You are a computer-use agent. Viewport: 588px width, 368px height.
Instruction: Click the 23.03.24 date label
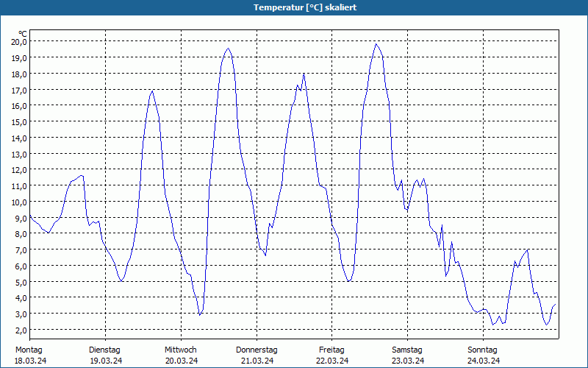[408, 361]
